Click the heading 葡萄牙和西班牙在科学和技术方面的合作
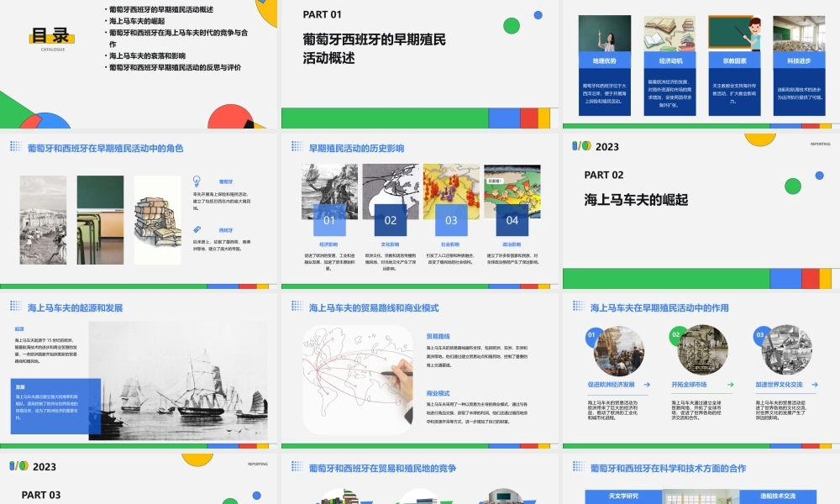Image resolution: width=840 pixels, height=504 pixels. click(x=668, y=468)
